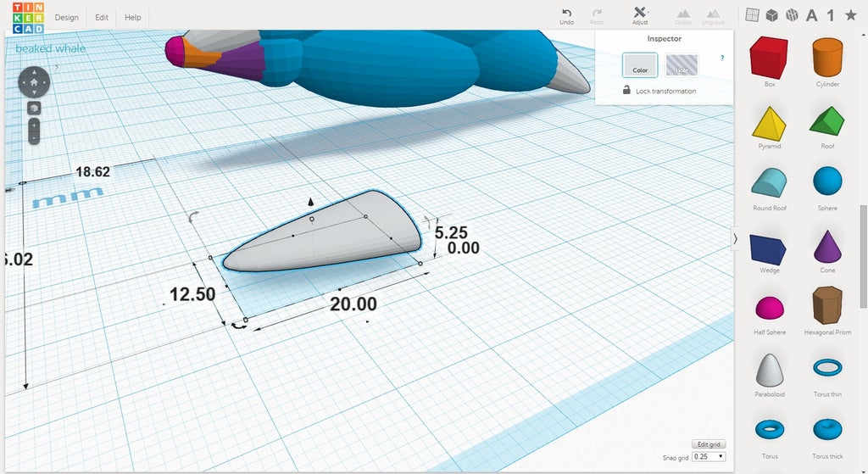Set the shape to Hole mode

coord(682,64)
